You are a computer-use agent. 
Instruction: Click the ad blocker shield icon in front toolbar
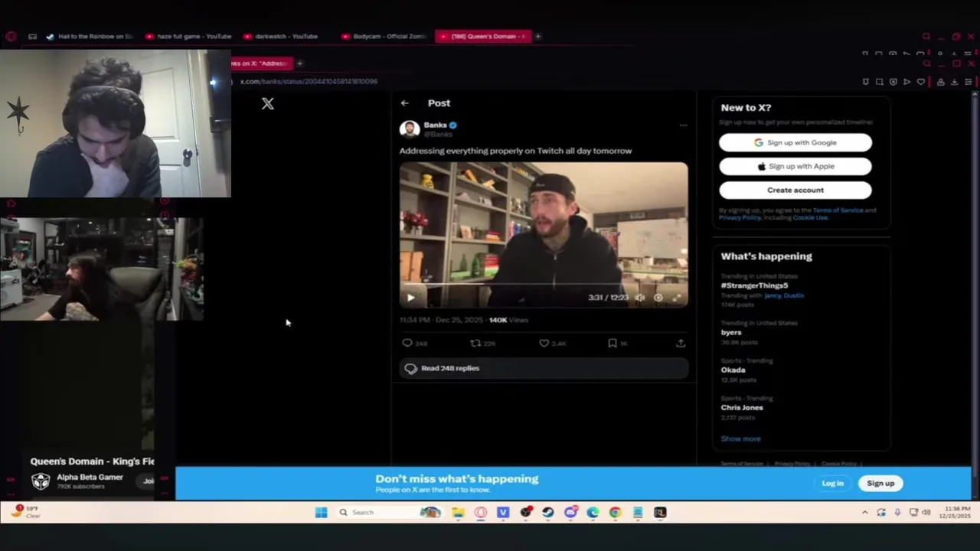coord(893,82)
